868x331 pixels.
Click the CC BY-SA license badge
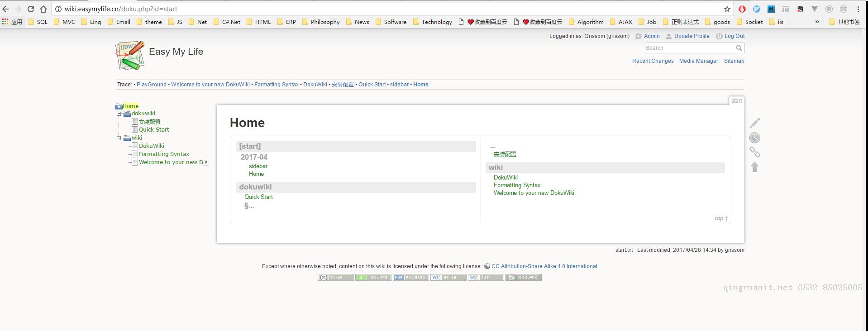point(336,278)
